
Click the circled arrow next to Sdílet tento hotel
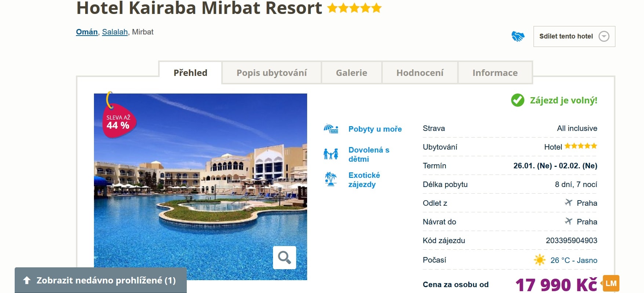[604, 36]
